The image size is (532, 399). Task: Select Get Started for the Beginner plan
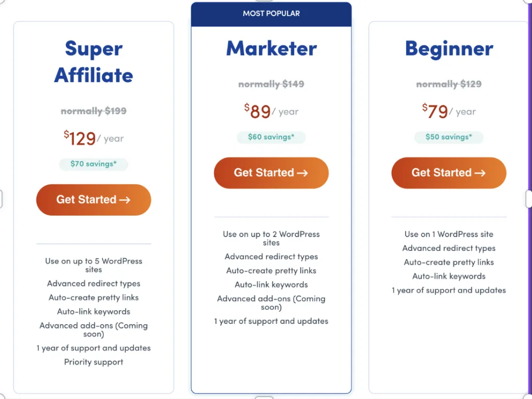point(448,173)
